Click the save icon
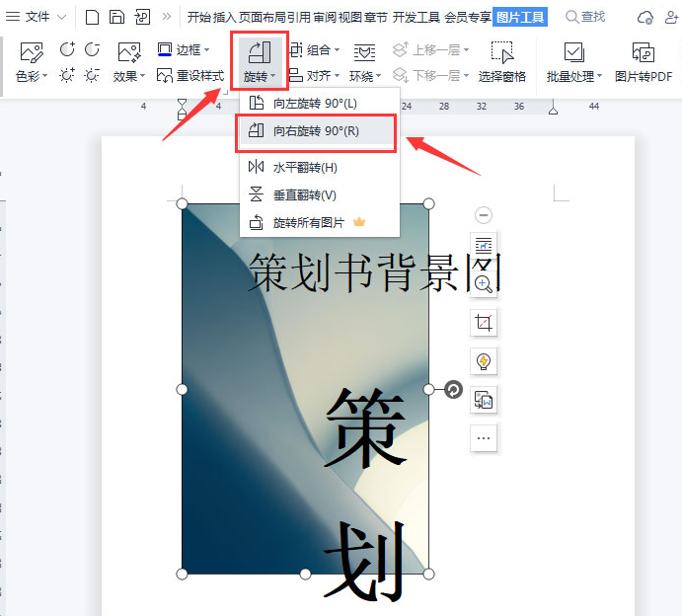This screenshot has width=682, height=616. click(x=116, y=18)
